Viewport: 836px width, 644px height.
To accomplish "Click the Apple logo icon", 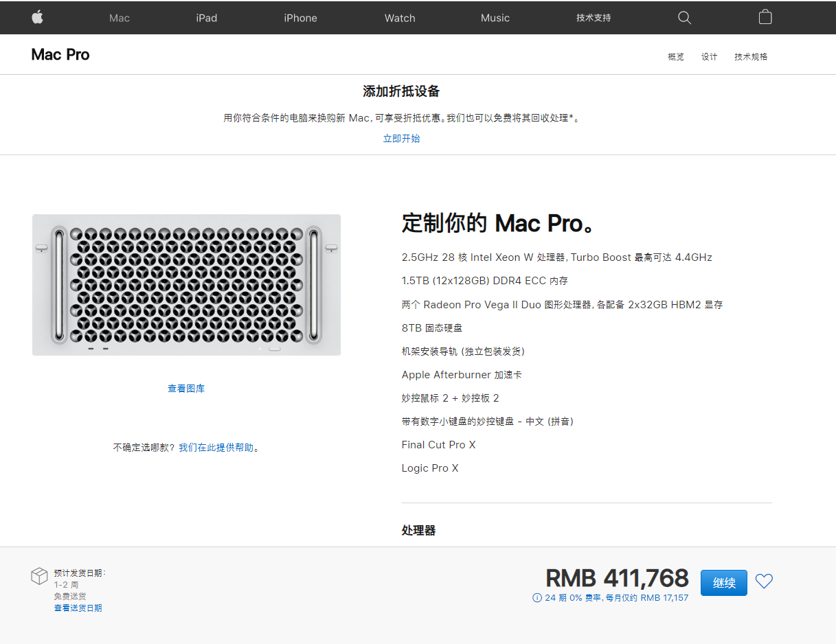I will click(38, 17).
